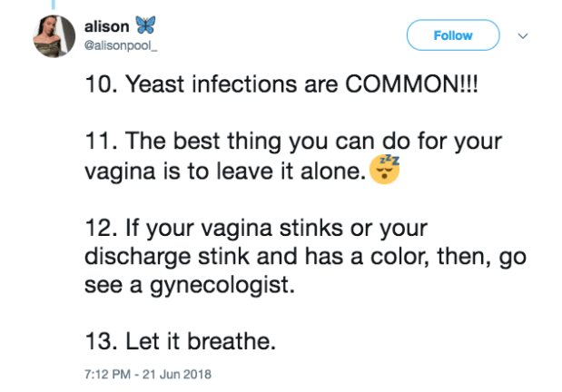Open alison's profile picture
This screenshot has width=562, height=392.
click(54, 35)
